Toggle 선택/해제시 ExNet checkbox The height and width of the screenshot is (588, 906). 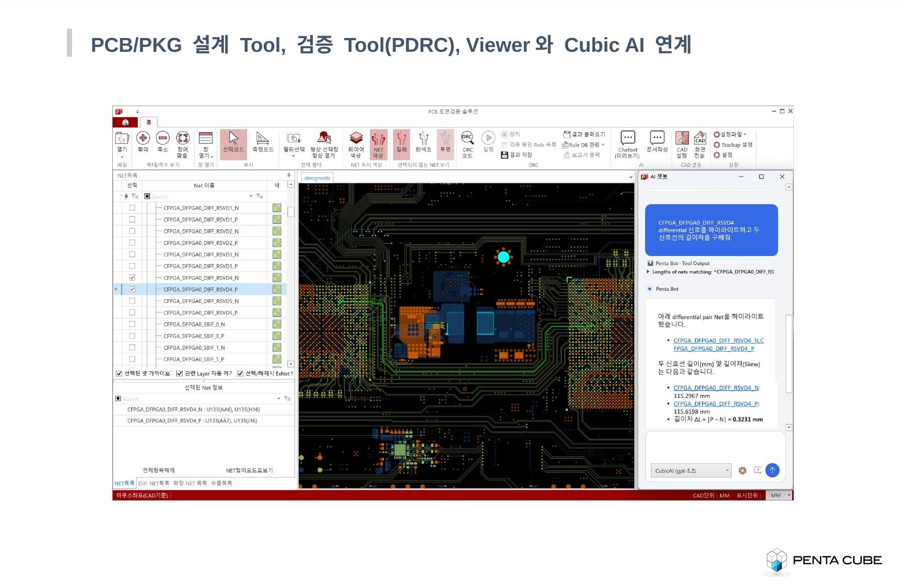click(x=240, y=373)
